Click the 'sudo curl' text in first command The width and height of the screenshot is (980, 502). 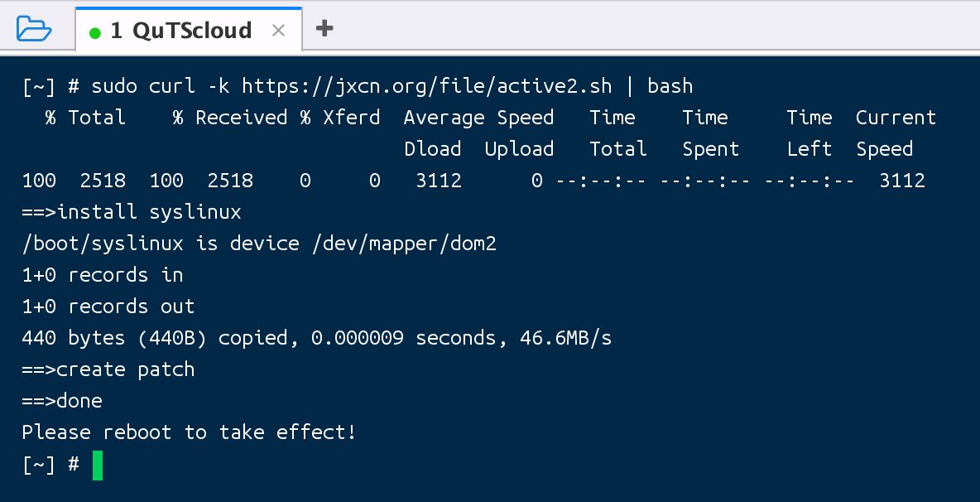pos(143,86)
